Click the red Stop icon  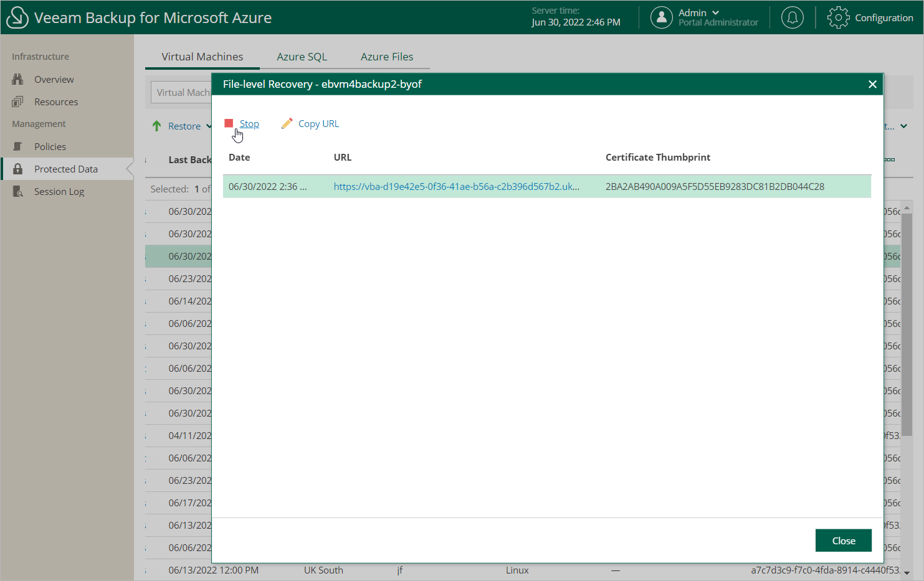(x=229, y=123)
